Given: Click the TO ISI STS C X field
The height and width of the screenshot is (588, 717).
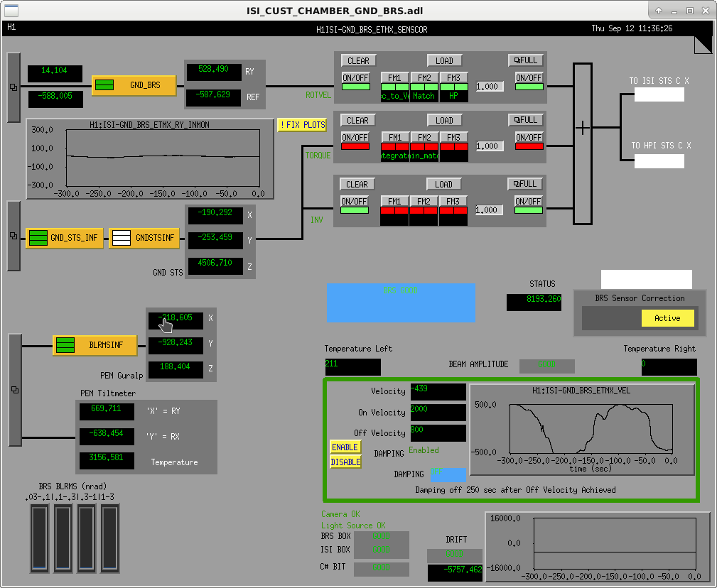Looking at the screenshot, I should 659,94.
